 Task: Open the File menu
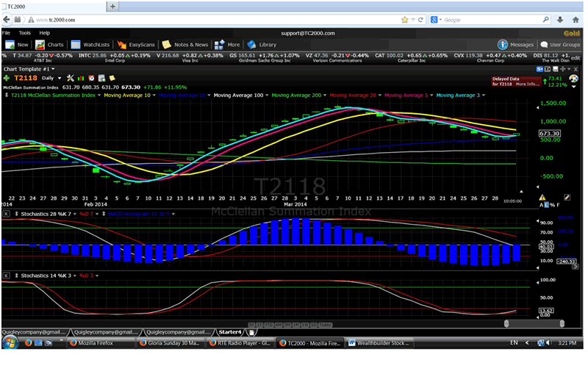tap(7, 33)
